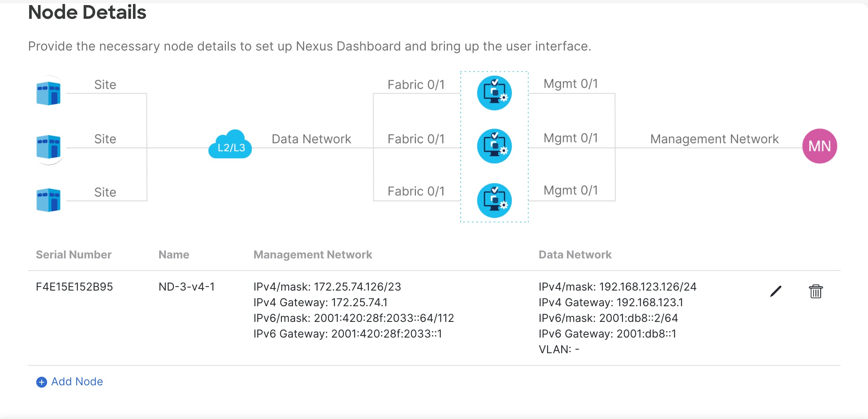The width and height of the screenshot is (868, 419).
Task: Click the bottom Fabric 0/1 label
Action: pyautogui.click(x=416, y=191)
